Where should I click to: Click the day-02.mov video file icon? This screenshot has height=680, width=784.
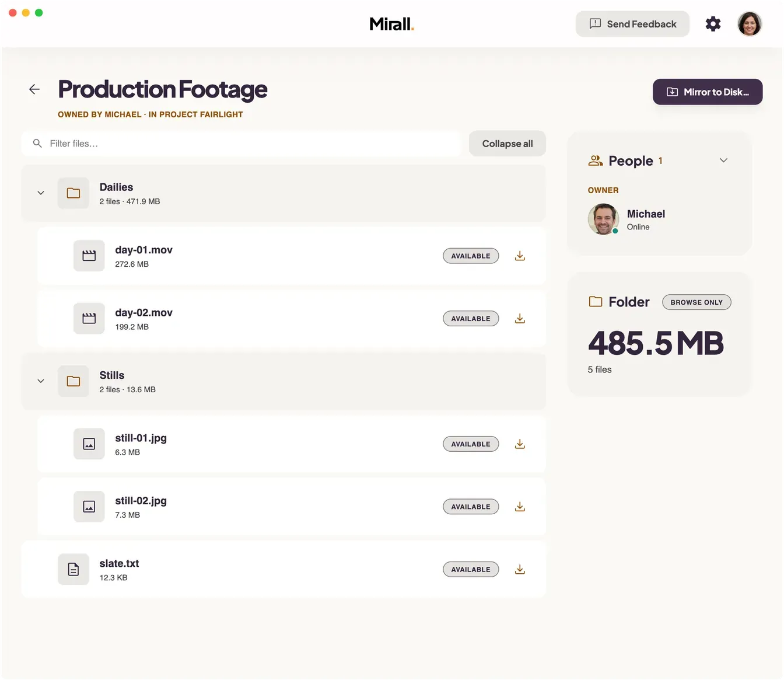click(x=89, y=319)
